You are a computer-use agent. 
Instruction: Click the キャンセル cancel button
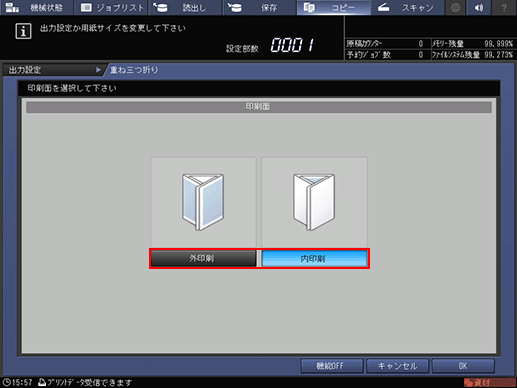[x=397, y=366]
